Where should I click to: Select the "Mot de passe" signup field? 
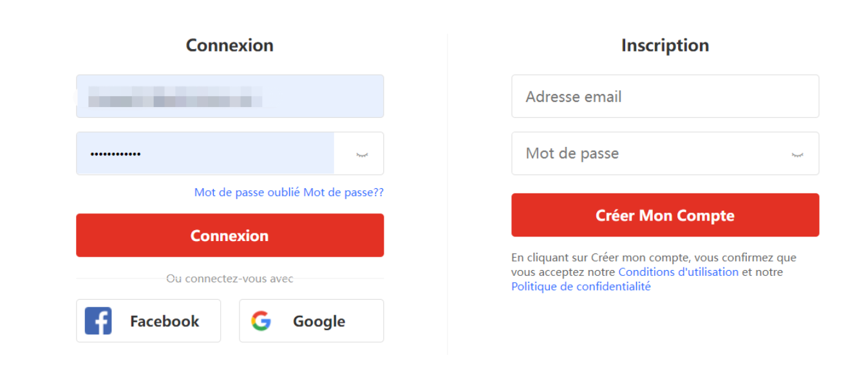click(650, 154)
